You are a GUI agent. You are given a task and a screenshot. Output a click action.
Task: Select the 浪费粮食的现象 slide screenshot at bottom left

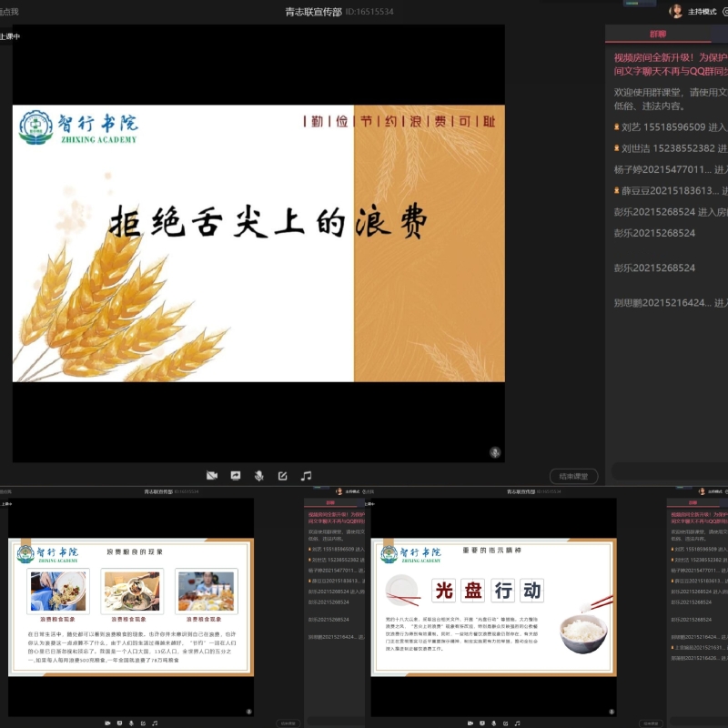click(131, 608)
